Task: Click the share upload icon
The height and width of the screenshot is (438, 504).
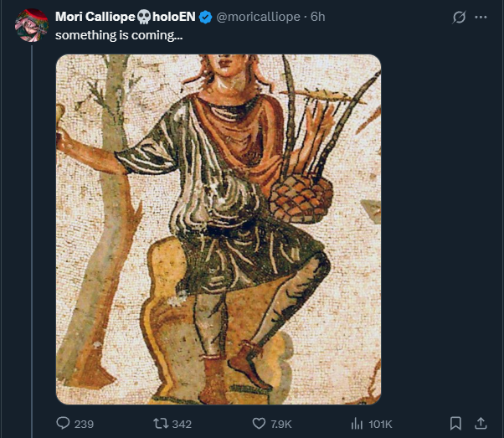Action: coord(481,423)
